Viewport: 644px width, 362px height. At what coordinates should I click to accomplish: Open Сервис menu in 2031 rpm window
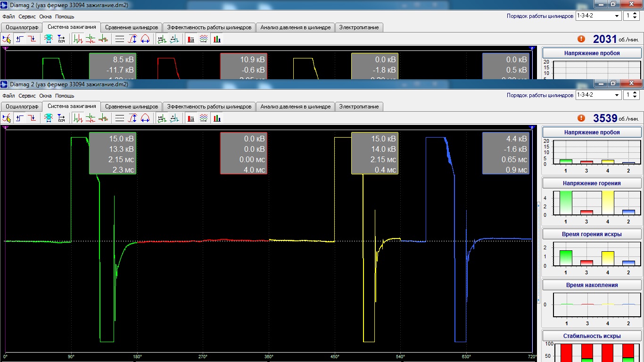click(27, 16)
